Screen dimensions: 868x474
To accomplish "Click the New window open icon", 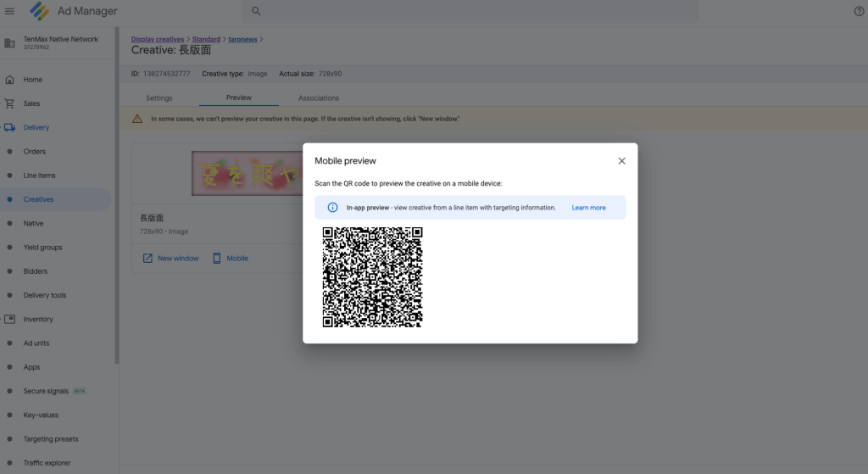I will (x=147, y=258).
